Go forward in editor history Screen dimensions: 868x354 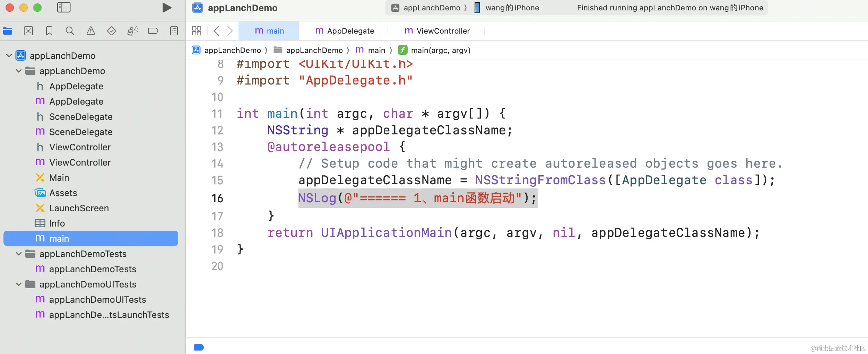(230, 31)
